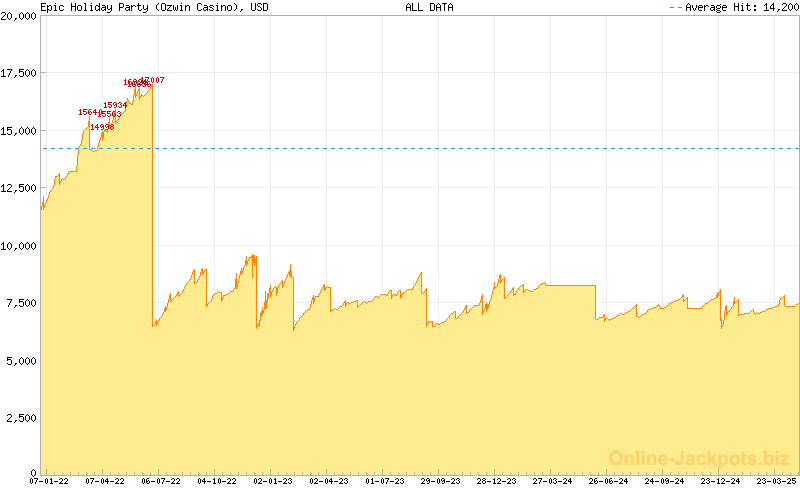Click the 23-03-25 end date label
Viewport: 800px width, 490px height.
(774, 481)
